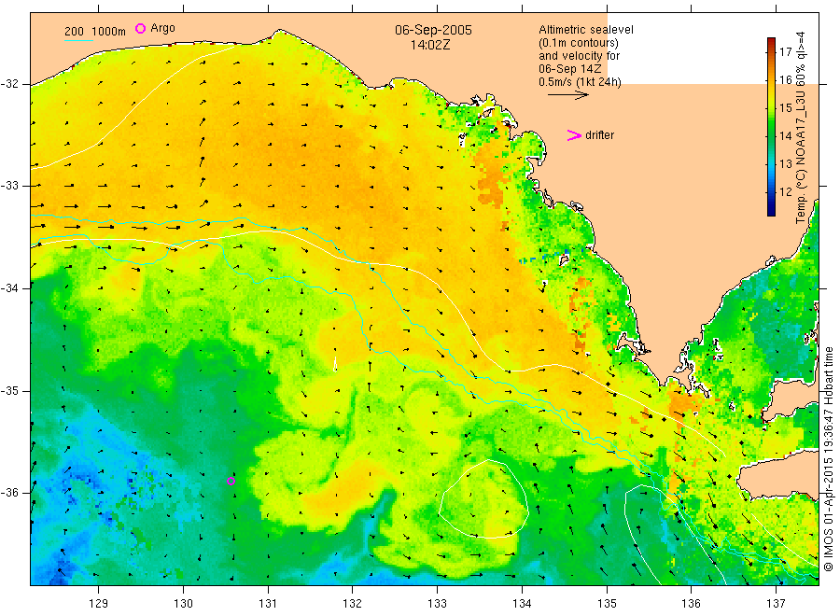Click the '0.5m/s (1kt 24h)' label
840x616 pixels.
coord(581,82)
